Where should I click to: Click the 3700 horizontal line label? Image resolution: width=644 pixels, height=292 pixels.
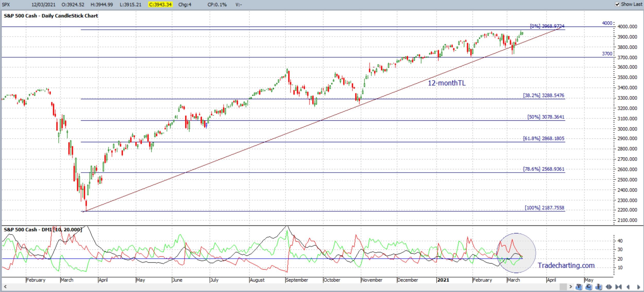[x=607, y=54]
